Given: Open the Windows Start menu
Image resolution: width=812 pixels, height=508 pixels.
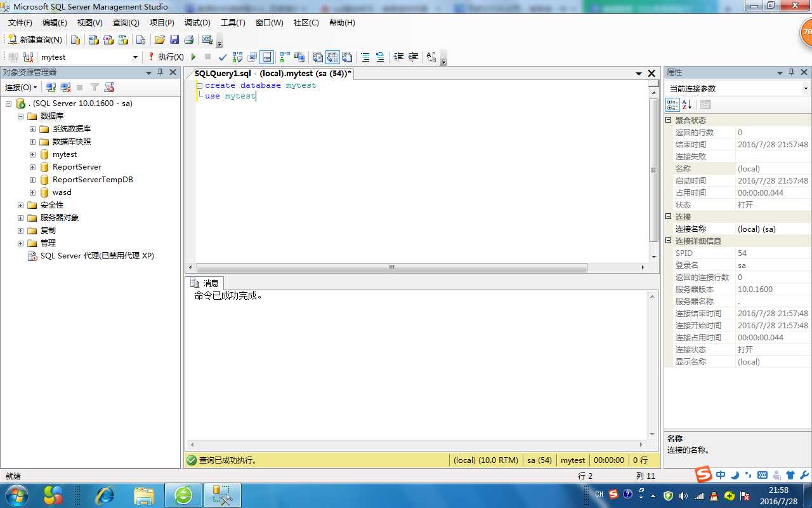Looking at the screenshot, I should click(16, 495).
